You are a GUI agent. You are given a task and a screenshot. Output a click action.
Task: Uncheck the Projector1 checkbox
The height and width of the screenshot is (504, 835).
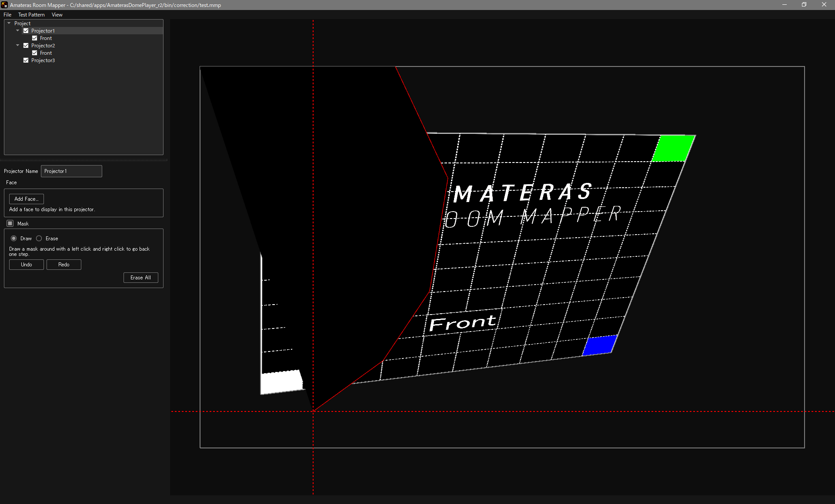26,31
